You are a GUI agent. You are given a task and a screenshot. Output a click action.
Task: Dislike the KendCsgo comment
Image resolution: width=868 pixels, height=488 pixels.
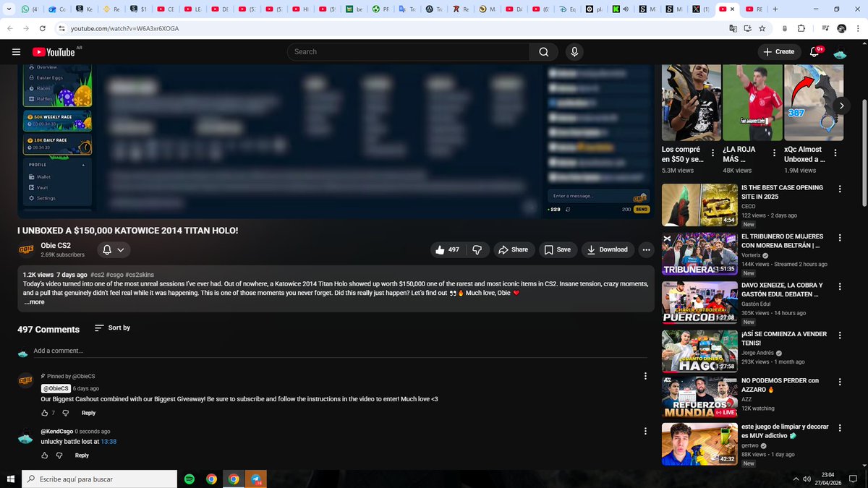click(x=60, y=455)
